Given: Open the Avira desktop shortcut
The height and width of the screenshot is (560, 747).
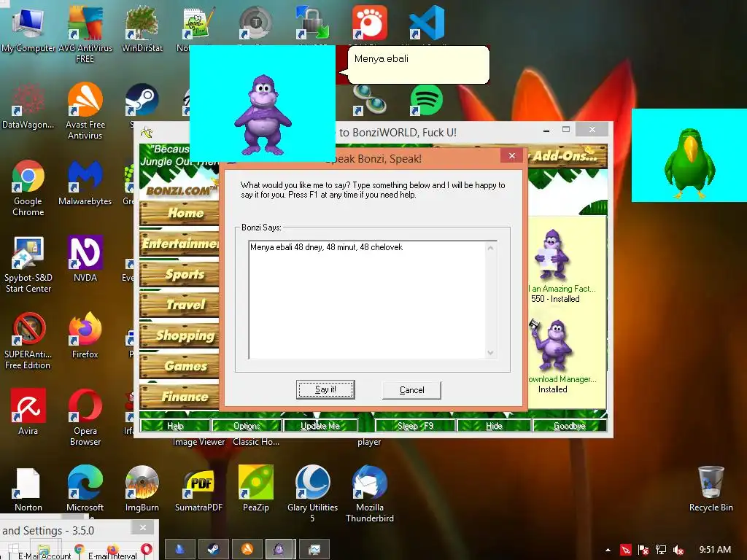Looking at the screenshot, I should (28, 411).
